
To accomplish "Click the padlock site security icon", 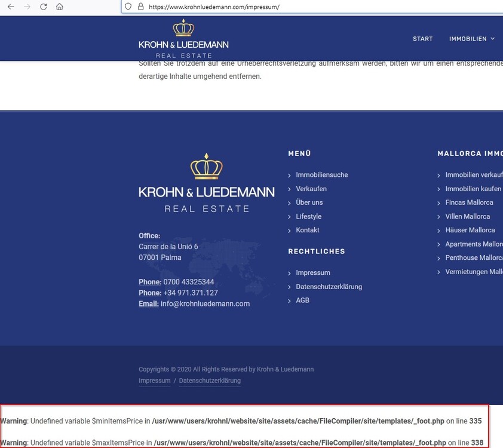I will coord(140,7).
